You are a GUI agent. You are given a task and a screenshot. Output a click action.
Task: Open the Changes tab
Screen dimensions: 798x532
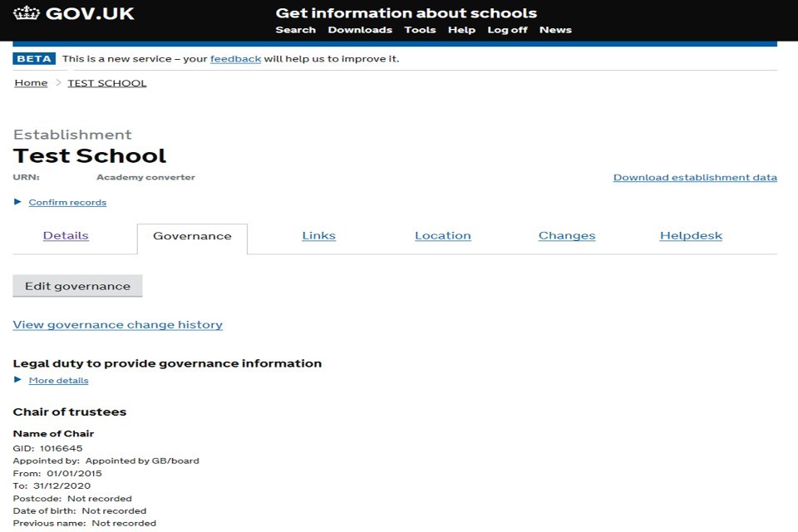(x=566, y=236)
